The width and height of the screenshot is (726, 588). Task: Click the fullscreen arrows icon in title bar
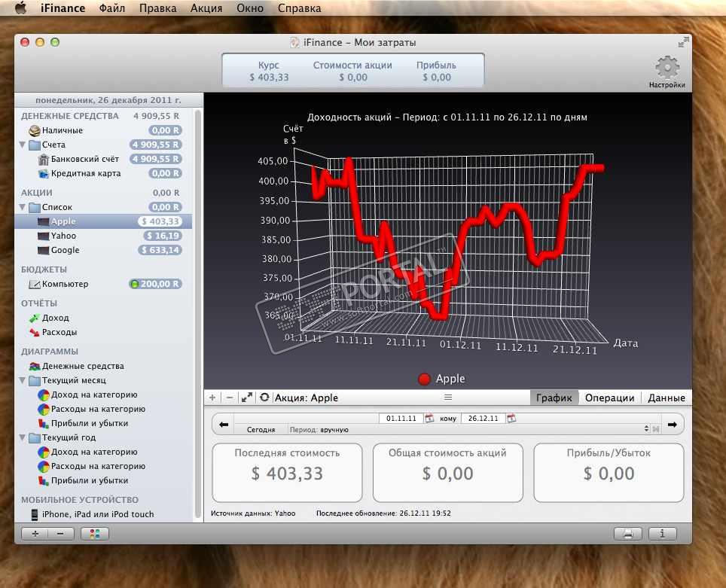(x=683, y=43)
